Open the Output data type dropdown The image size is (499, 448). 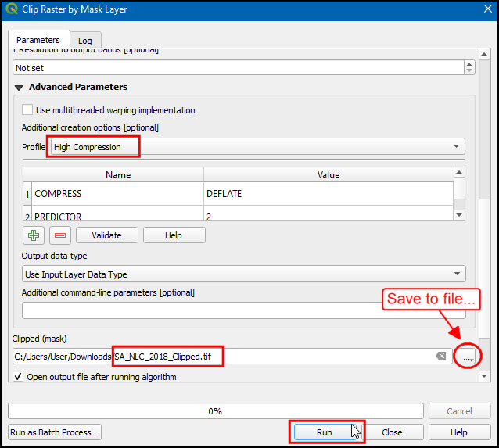243,274
